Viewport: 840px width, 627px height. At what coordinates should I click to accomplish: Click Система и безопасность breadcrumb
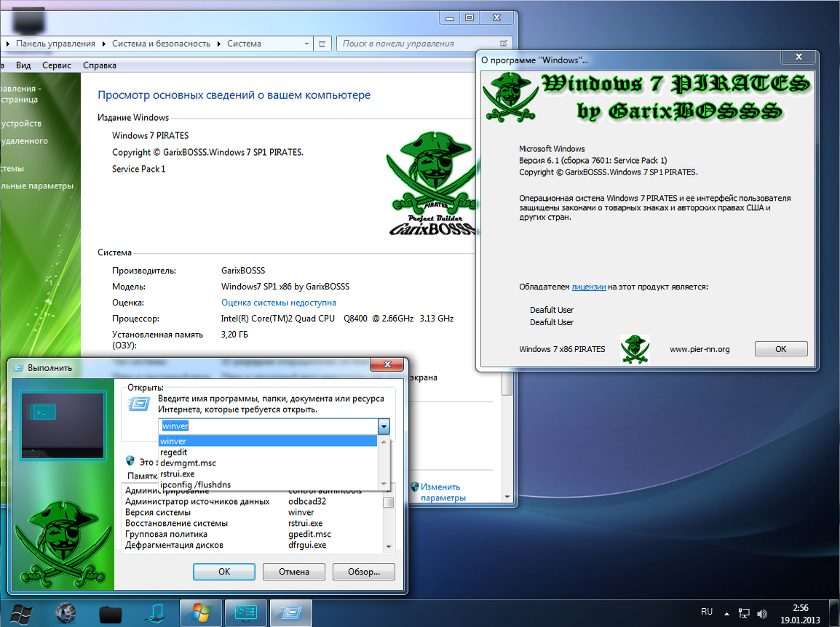tap(162, 44)
